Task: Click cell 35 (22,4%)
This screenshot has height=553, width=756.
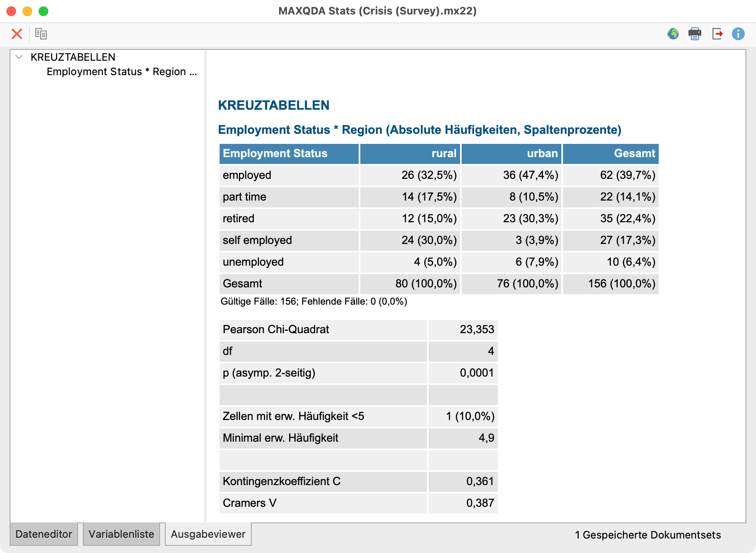Action: [x=610, y=219]
